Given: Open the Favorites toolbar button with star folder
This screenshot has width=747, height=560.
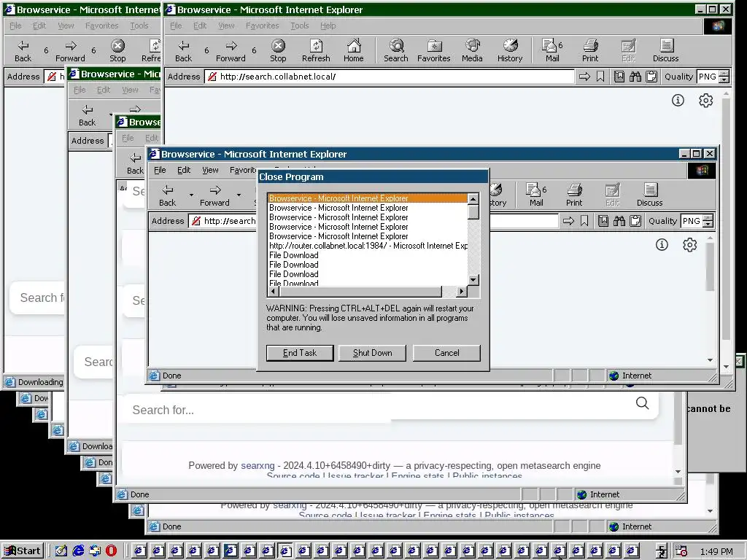Looking at the screenshot, I should (x=433, y=50).
